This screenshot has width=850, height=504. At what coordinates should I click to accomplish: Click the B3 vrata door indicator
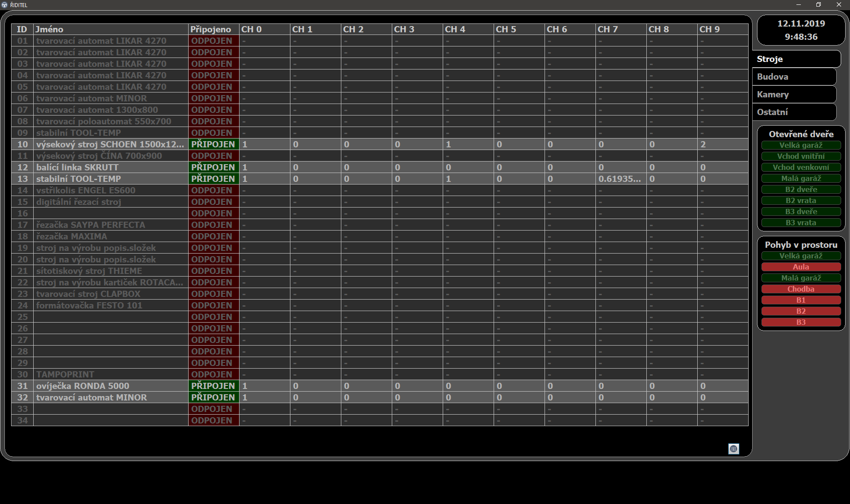[800, 223]
